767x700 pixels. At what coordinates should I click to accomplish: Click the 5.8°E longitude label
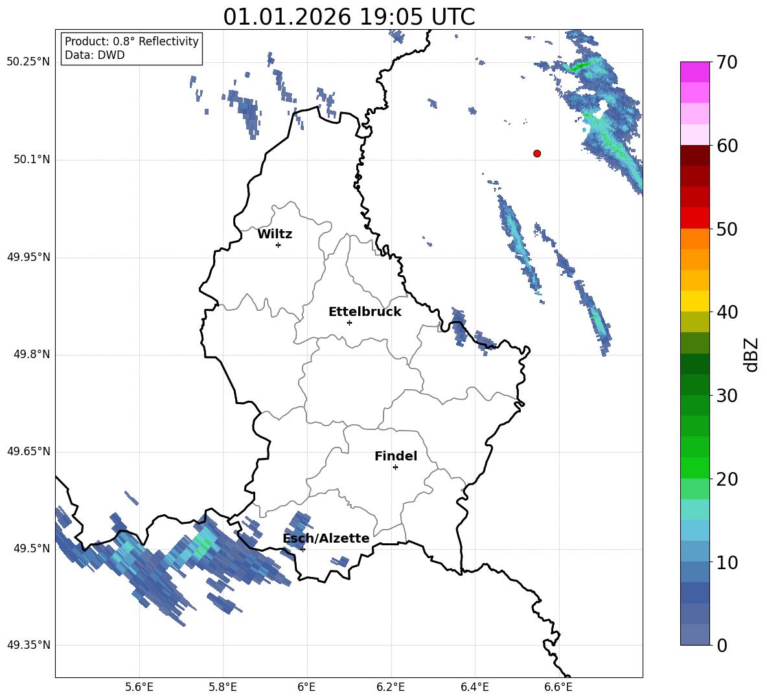(x=223, y=688)
